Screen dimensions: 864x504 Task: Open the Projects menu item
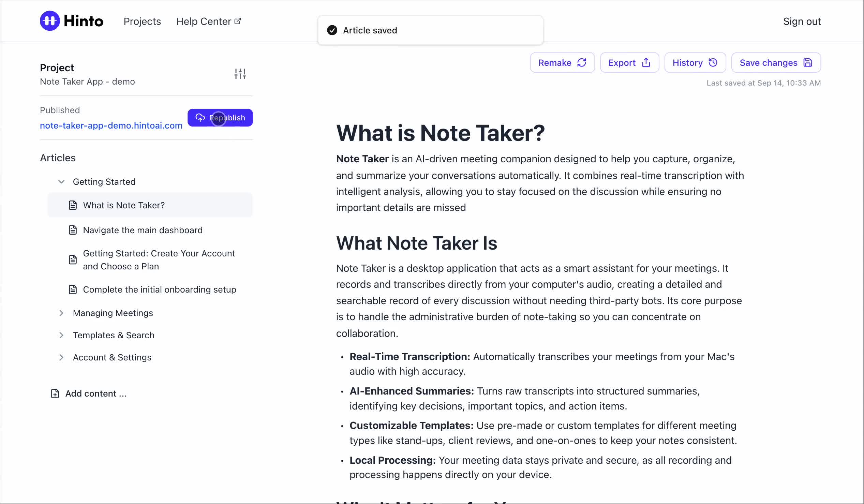[142, 21]
